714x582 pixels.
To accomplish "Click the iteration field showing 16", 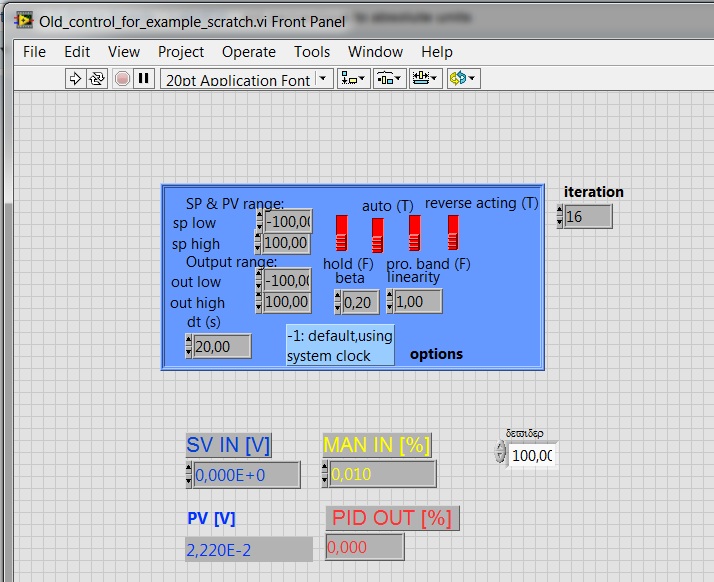I will (x=588, y=217).
